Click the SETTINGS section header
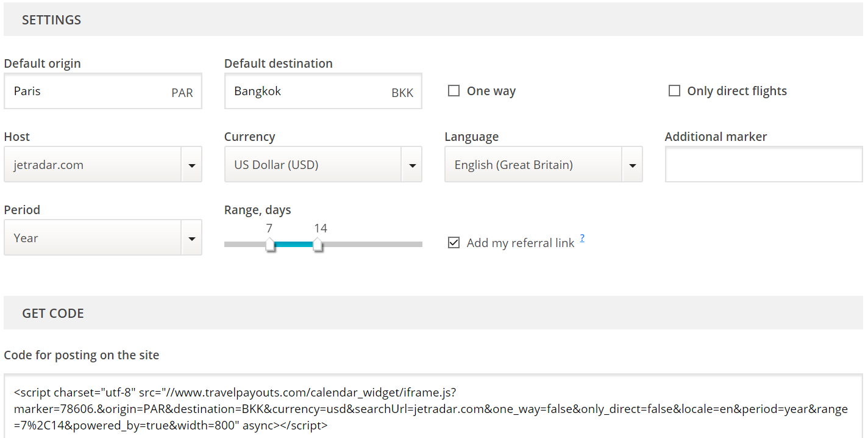The width and height of the screenshot is (868, 438). (x=433, y=20)
